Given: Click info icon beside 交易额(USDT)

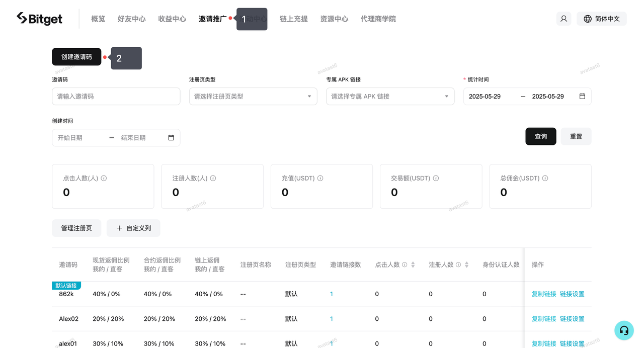Looking at the screenshot, I should 436,178.
